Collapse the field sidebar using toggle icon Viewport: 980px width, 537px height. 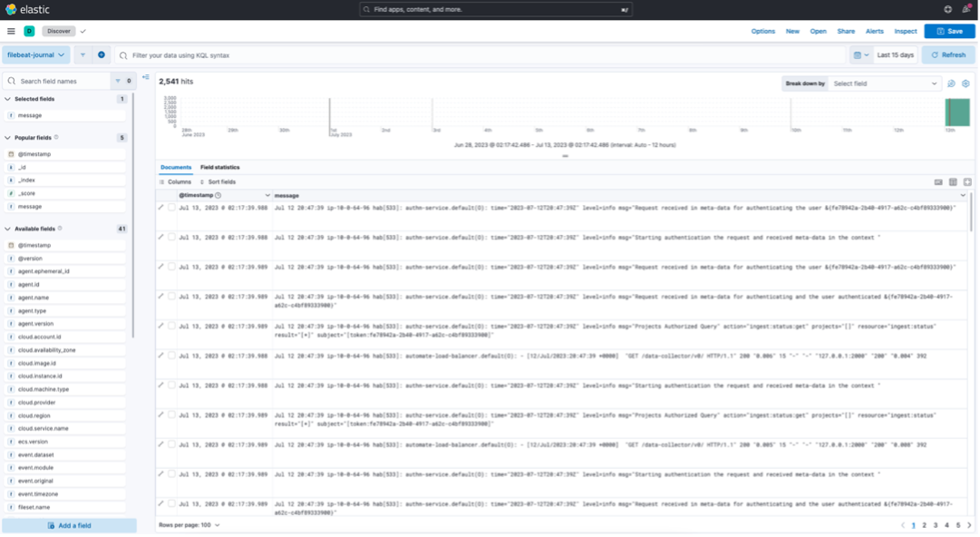(146, 77)
